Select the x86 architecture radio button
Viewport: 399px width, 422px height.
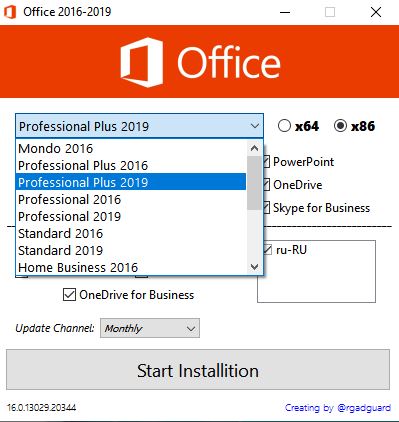(340, 126)
